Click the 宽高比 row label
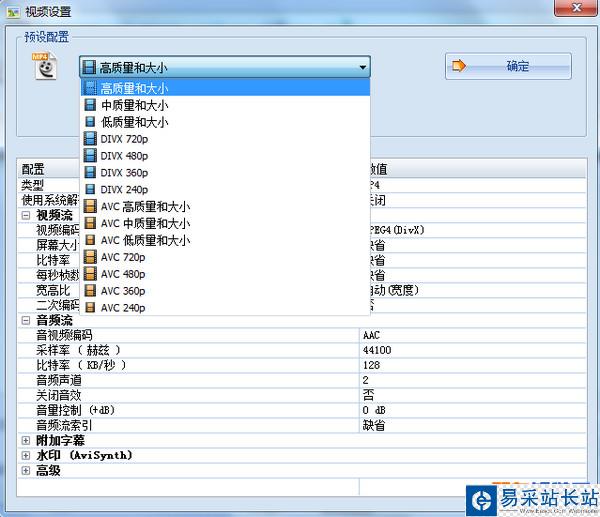The image size is (600, 517). pyautogui.click(x=53, y=290)
